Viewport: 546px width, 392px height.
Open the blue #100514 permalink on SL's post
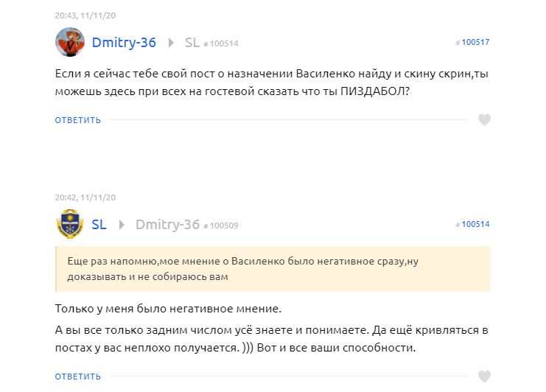point(472,224)
